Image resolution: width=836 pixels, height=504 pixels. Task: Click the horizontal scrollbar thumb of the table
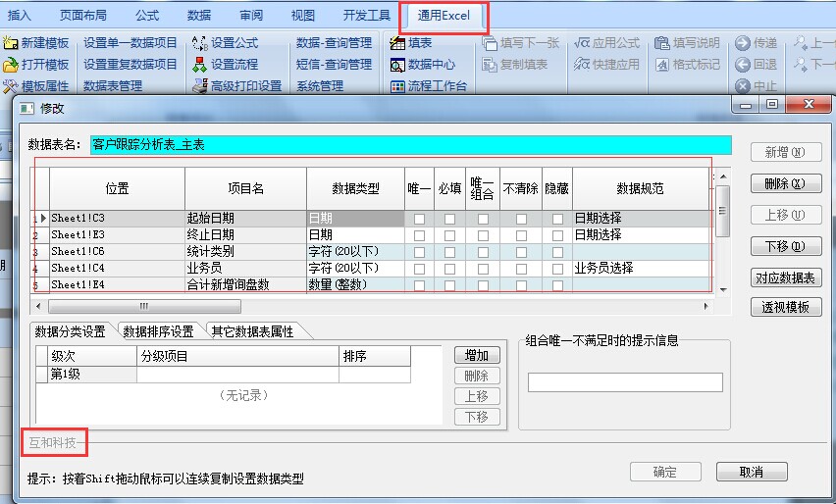coord(144,306)
